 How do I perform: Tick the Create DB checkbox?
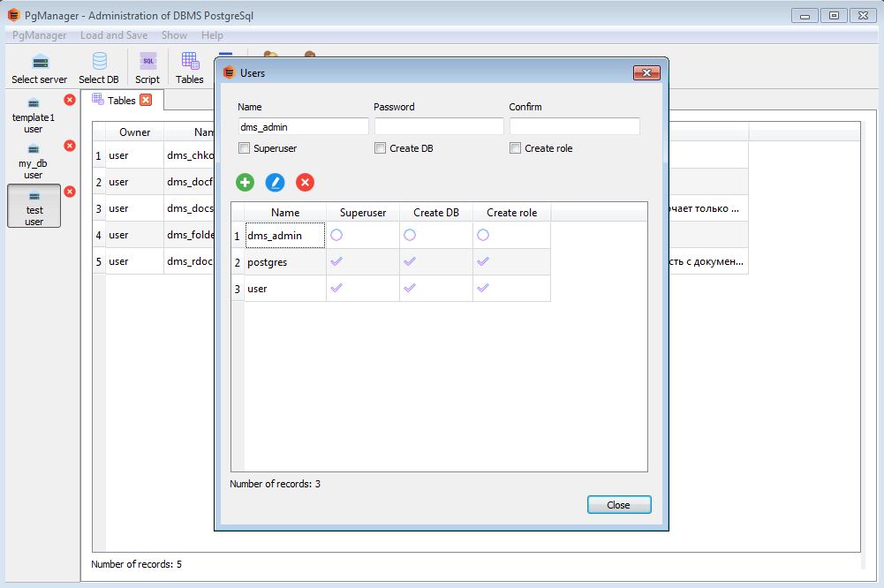381,148
